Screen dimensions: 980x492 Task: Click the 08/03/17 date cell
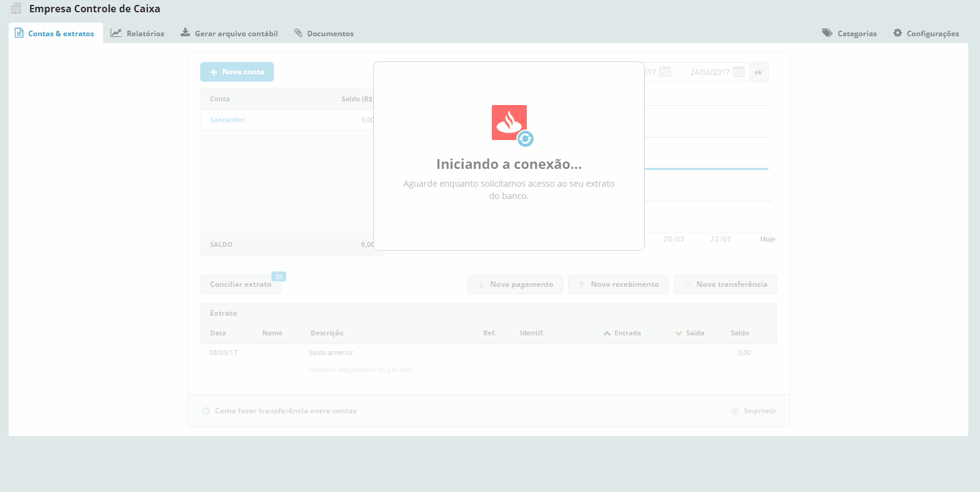pyautogui.click(x=224, y=353)
